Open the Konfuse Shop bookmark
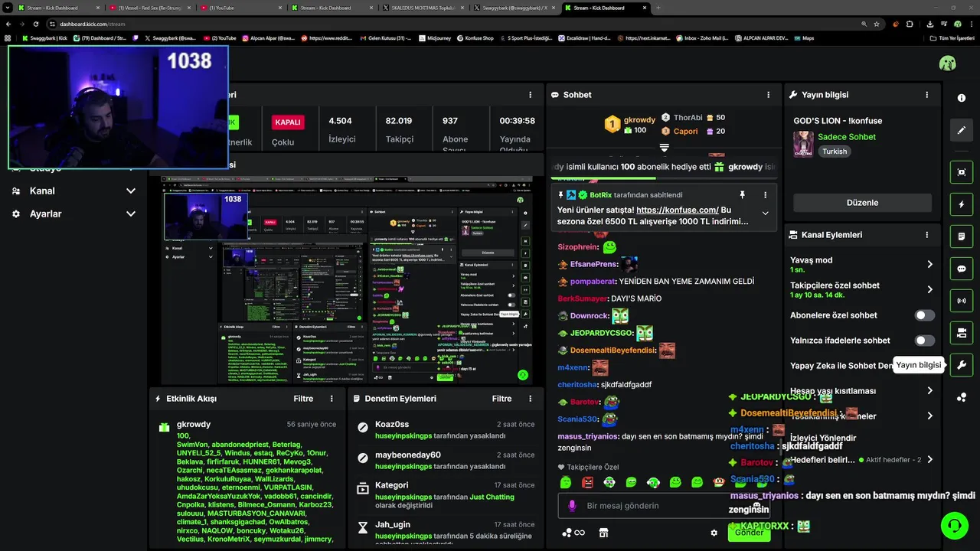 (475, 37)
